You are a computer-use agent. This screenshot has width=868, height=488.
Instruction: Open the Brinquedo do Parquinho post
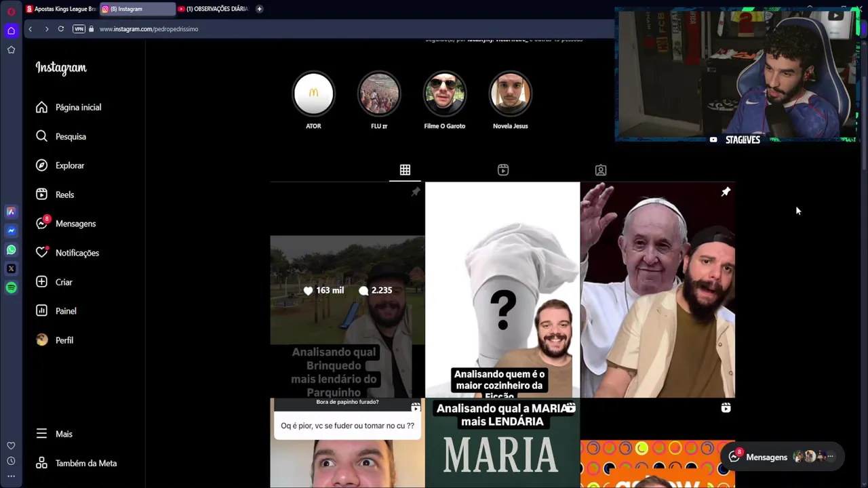tap(347, 290)
